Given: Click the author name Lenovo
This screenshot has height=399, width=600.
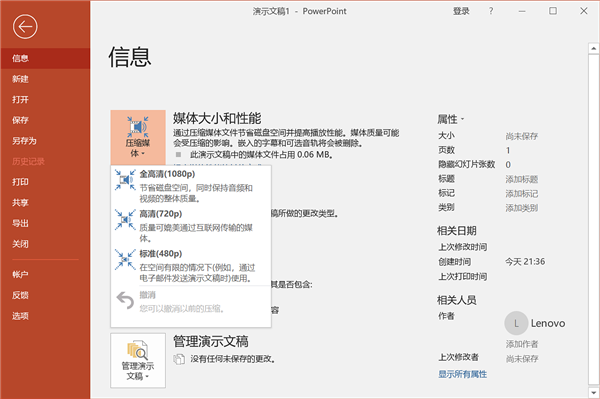Looking at the screenshot, I should point(548,323).
